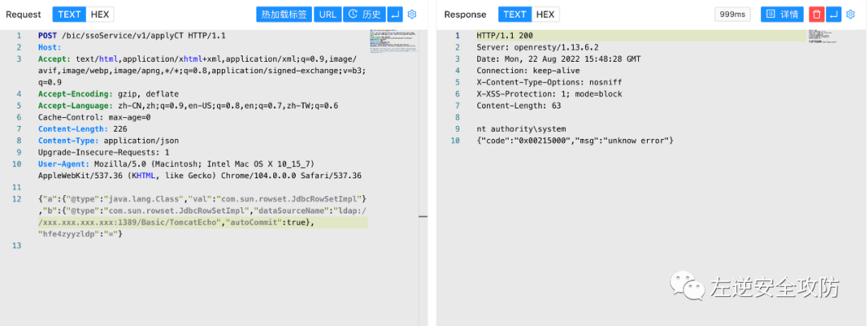Screen dimensions: 868x326
Task: Click Cache-Control: max-age=0 line
Action: [x=94, y=117]
